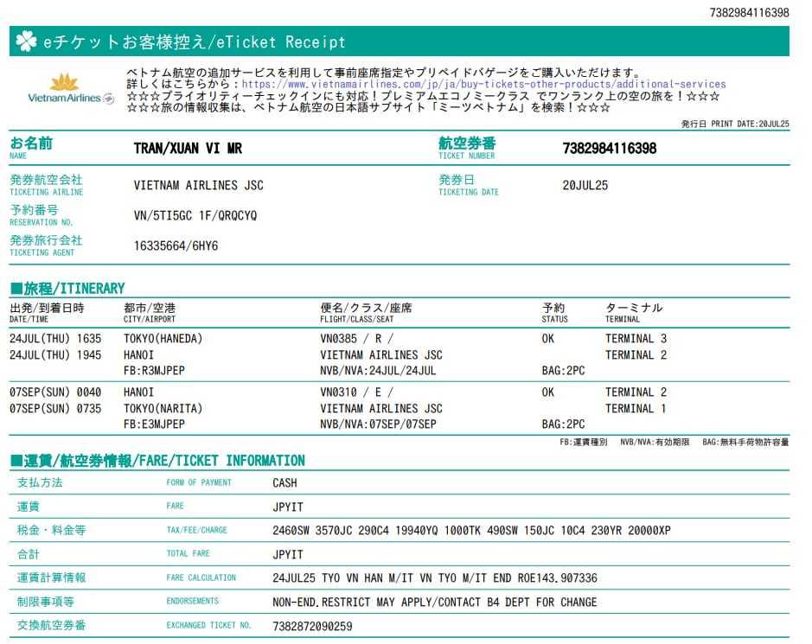
Task: Select flight number VN0385 / R /
Action: [356, 339]
